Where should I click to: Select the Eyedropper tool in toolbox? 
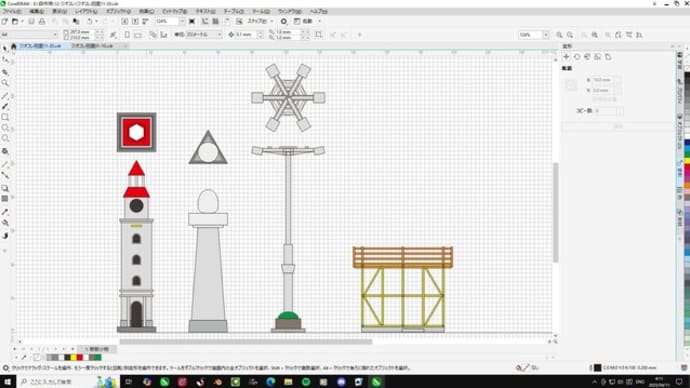[5, 212]
